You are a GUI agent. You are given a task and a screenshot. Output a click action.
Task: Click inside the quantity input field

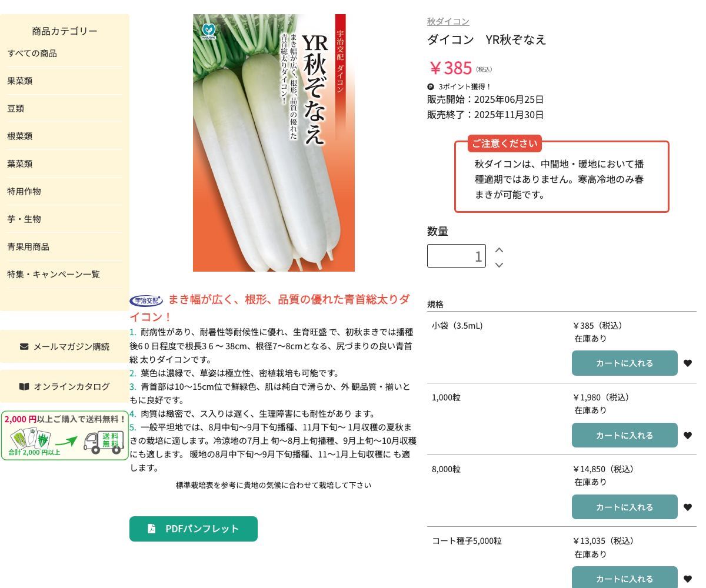click(x=457, y=256)
